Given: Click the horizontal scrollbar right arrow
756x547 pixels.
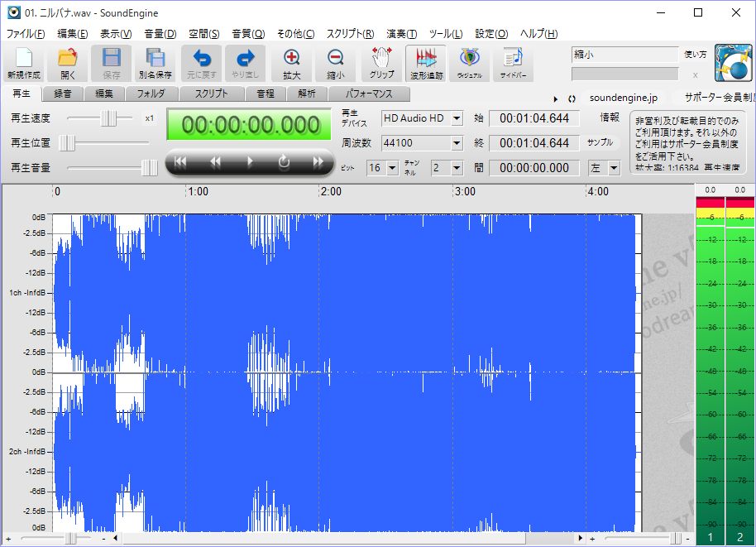Looking at the screenshot, I should [580, 538].
